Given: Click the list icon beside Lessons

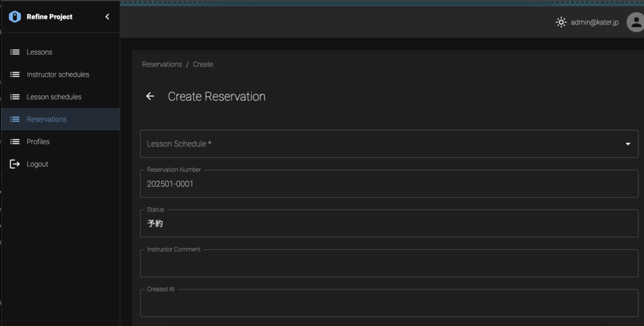Looking at the screenshot, I should (15, 52).
